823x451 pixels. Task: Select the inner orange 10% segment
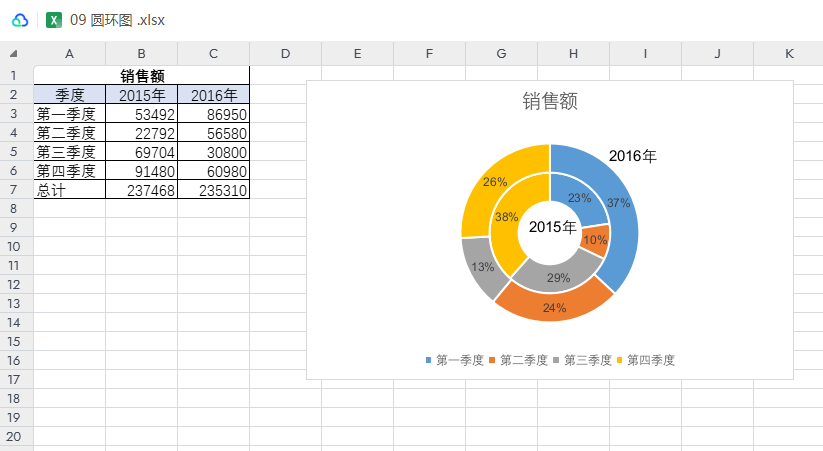pos(596,240)
